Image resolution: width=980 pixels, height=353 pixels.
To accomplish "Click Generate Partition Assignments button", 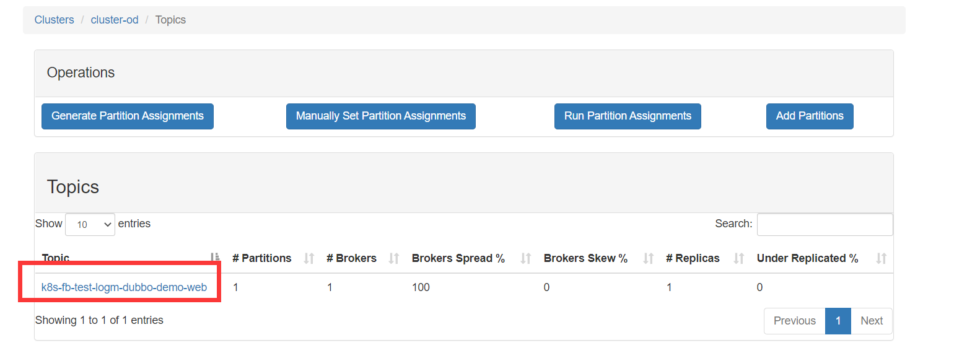I will pyautogui.click(x=128, y=116).
